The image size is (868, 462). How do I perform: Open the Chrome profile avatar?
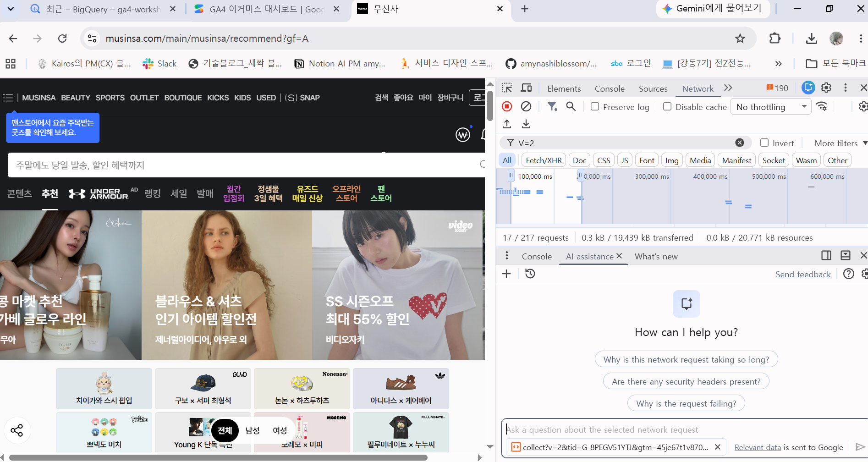836,38
